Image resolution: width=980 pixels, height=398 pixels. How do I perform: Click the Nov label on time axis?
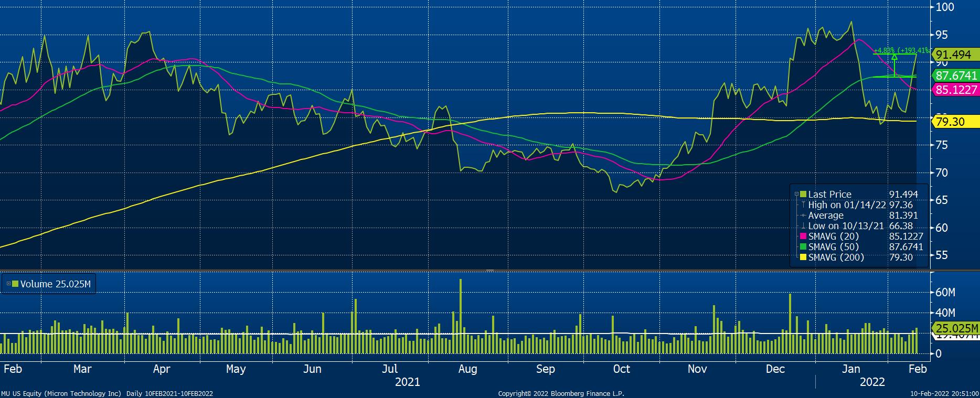(697, 369)
